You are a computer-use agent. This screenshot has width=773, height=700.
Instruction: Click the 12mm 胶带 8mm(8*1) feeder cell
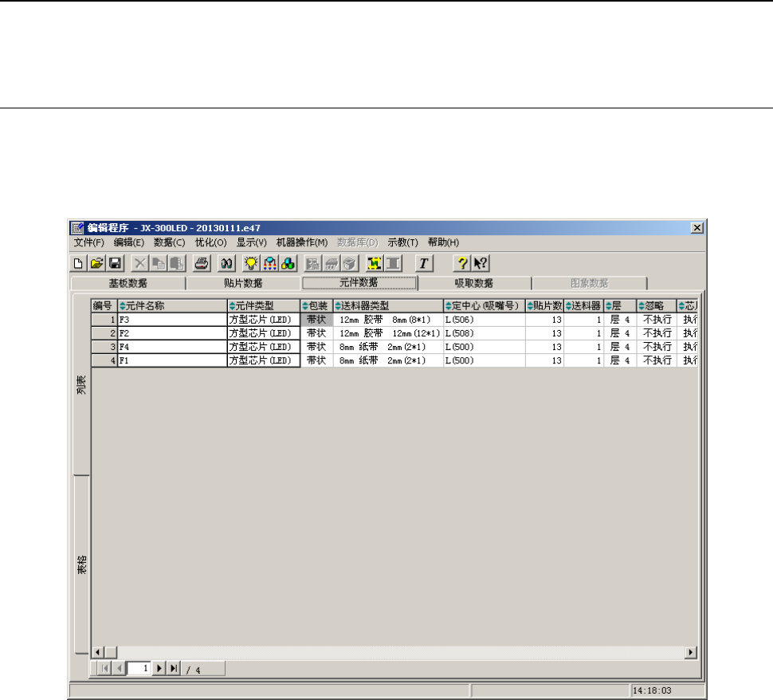point(388,320)
